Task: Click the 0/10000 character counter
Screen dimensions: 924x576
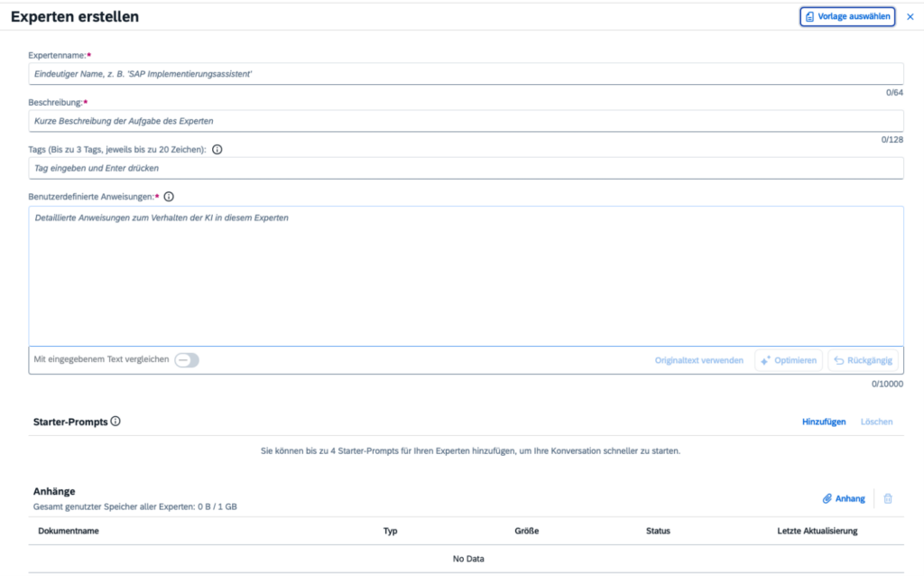Action: pos(887,384)
